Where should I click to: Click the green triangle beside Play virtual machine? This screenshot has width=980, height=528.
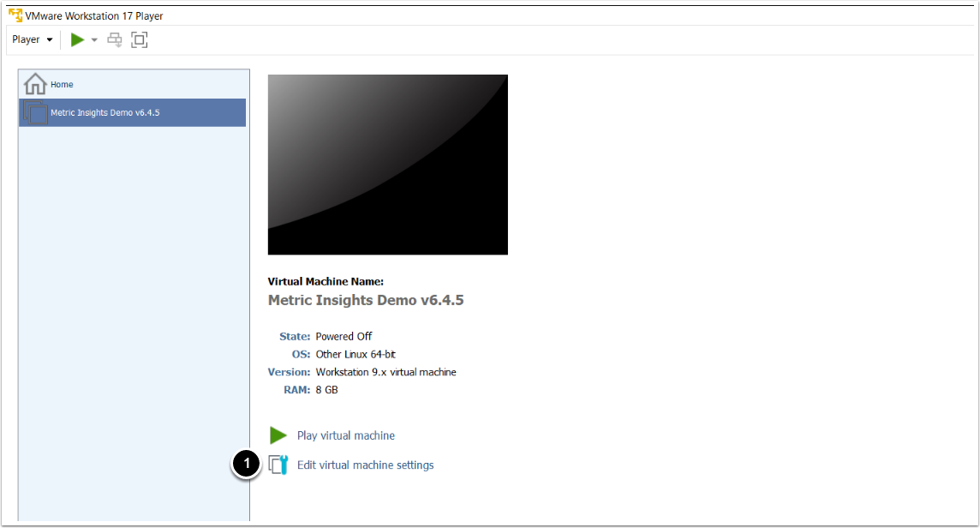pos(278,435)
